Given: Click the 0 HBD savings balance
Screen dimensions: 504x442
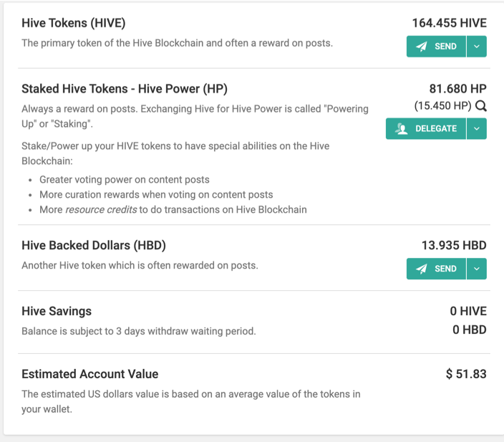Looking at the screenshot, I should [x=470, y=330].
